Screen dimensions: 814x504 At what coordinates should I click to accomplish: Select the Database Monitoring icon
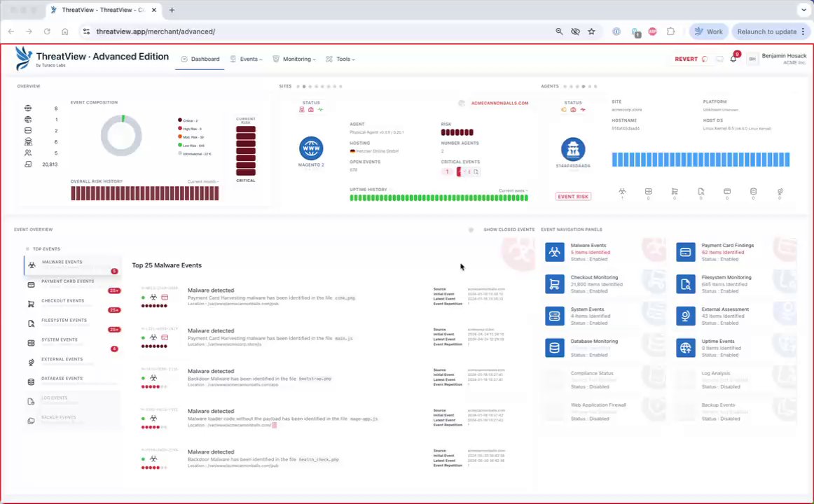[x=554, y=348]
